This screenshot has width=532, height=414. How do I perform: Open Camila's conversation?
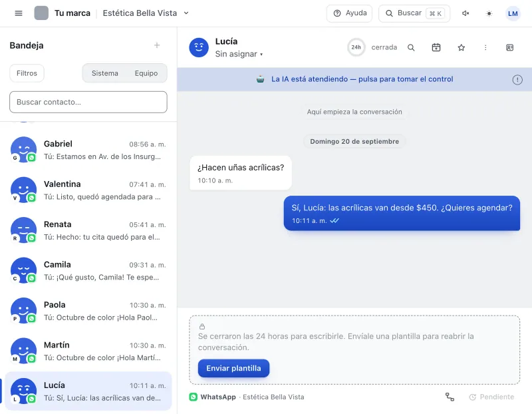click(x=88, y=271)
